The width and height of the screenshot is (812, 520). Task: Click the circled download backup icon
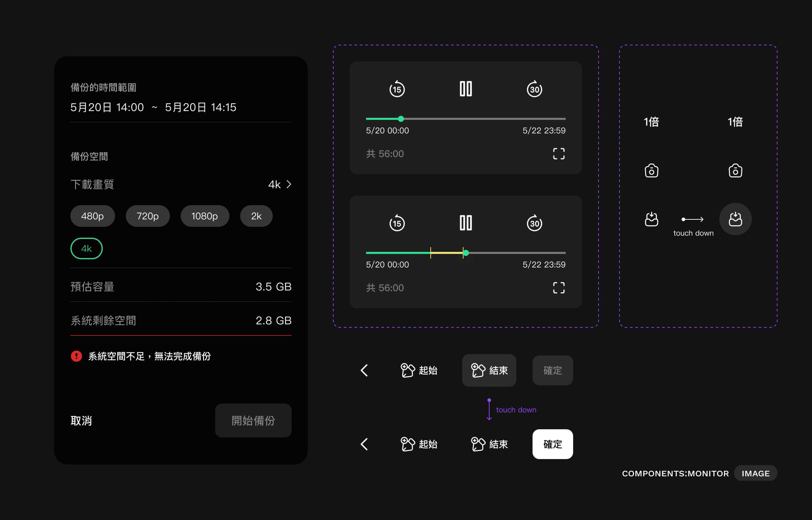735,219
